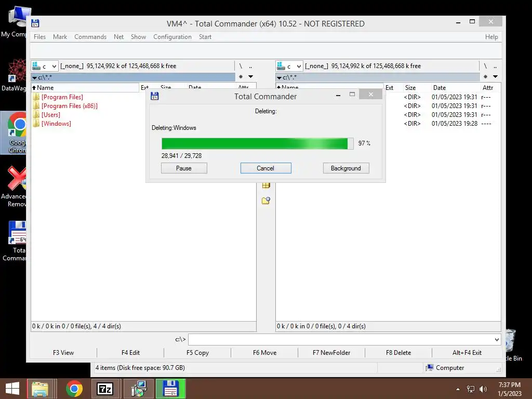Go to parent directory in right panel
This screenshot has width=532, height=399.
pos(495,66)
